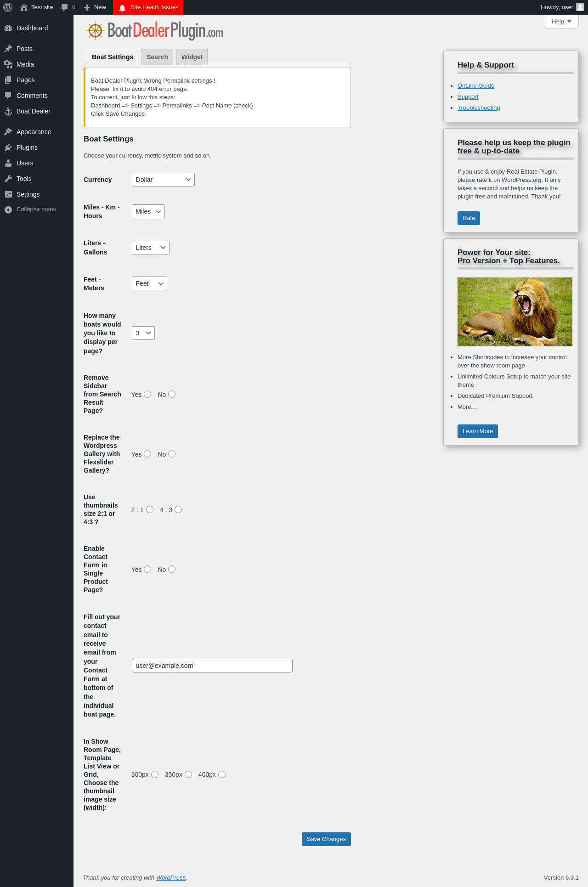This screenshot has width=588, height=887.
Task: Expand the Help dropdown panel
Action: click(561, 22)
